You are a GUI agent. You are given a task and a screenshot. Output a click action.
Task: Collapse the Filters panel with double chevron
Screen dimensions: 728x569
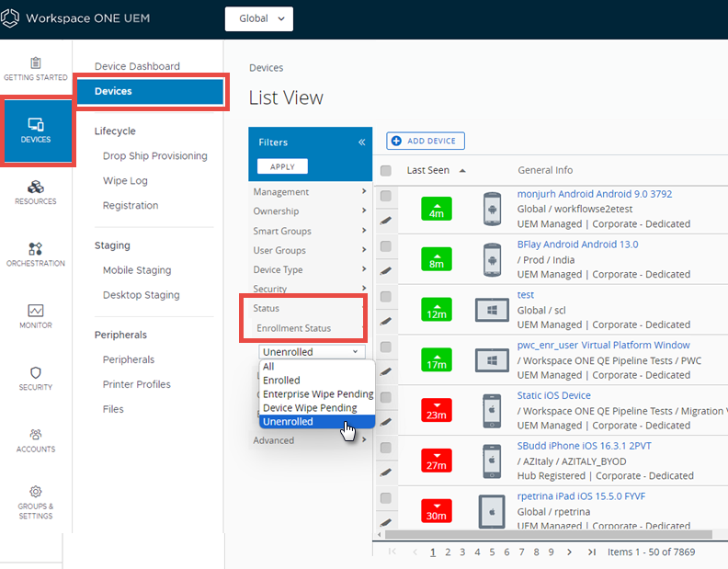[x=361, y=142]
